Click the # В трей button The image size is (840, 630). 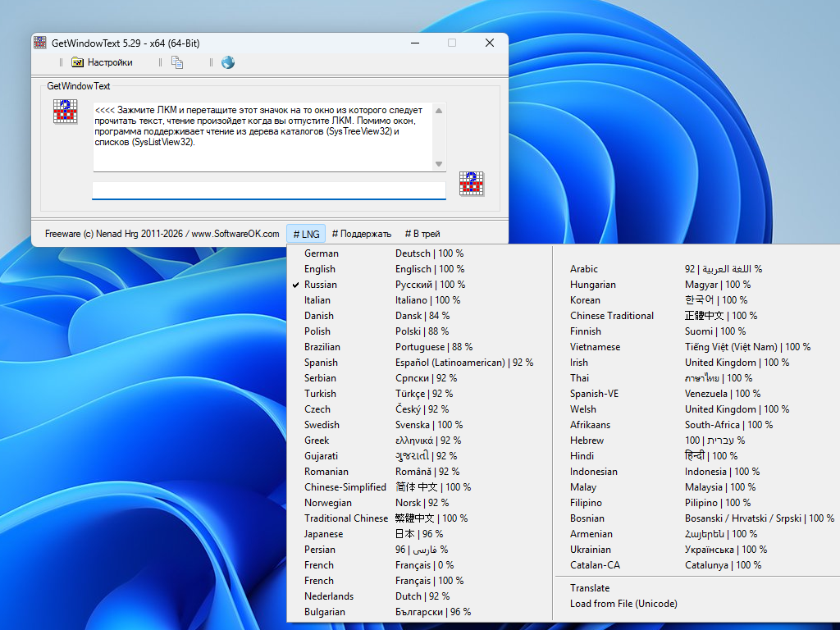pos(422,234)
